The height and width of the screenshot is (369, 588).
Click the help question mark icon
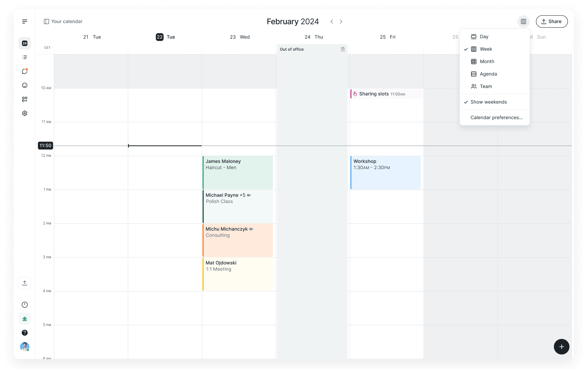[25, 333]
